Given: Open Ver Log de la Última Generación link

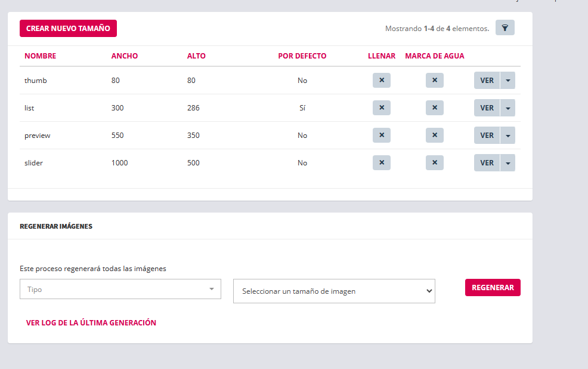Looking at the screenshot, I should tap(91, 323).
